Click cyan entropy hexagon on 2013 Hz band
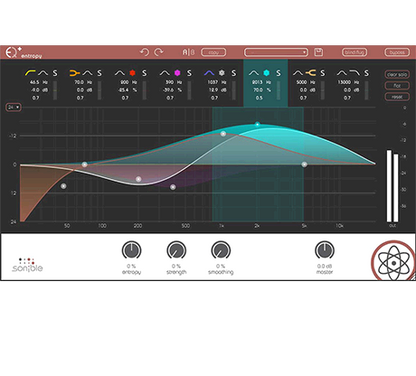 tap(266, 73)
